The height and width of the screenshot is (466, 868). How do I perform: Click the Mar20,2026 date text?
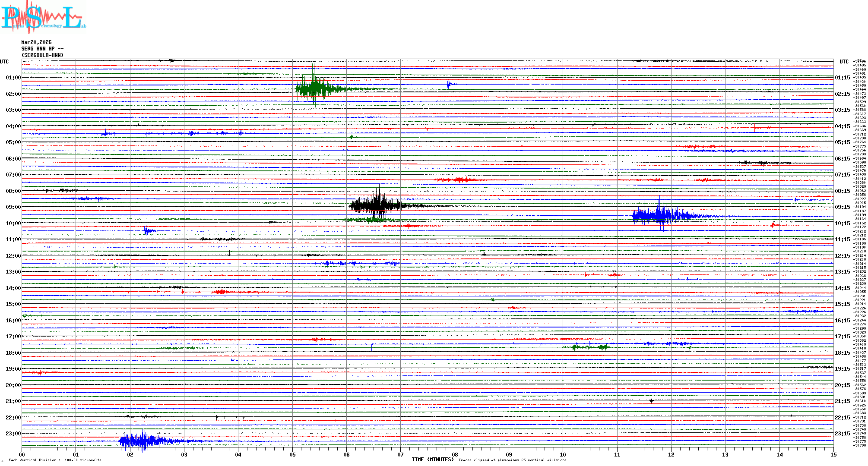pos(36,42)
